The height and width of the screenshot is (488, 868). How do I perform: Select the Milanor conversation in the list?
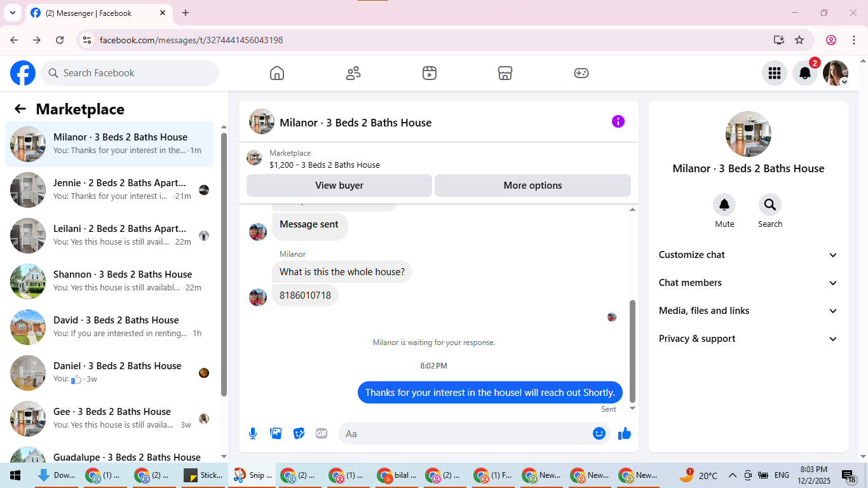tap(109, 144)
